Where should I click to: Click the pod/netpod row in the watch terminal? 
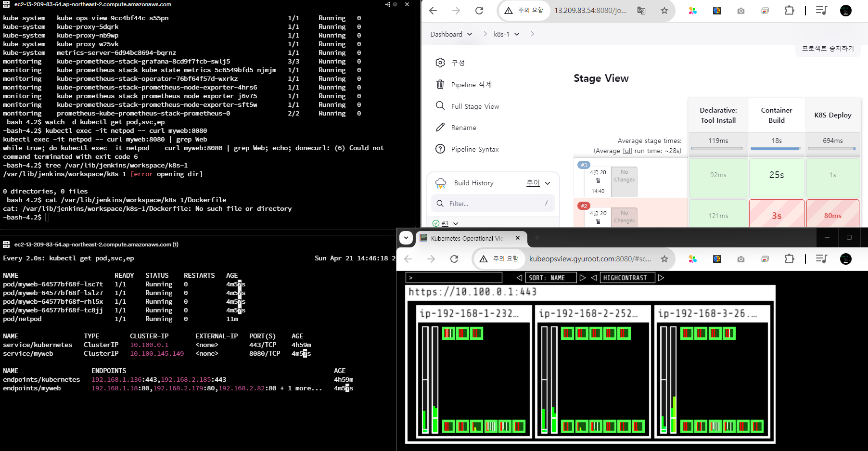pyautogui.click(x=120, y=319)
